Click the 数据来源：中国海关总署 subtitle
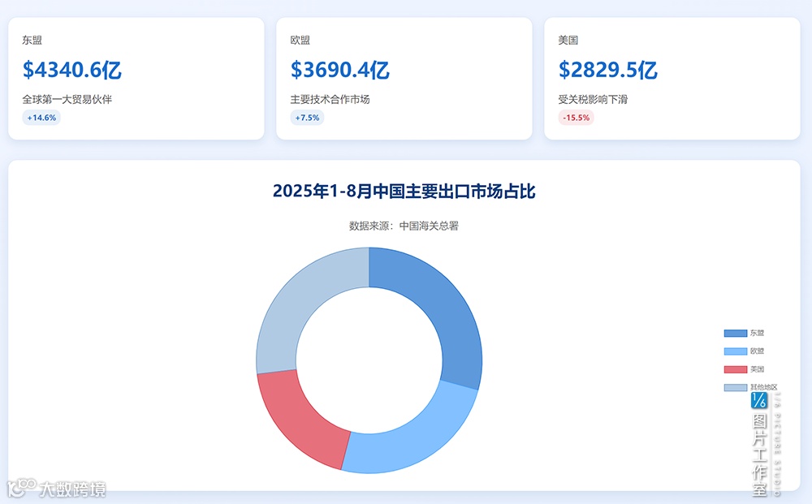 coord(404,226)
